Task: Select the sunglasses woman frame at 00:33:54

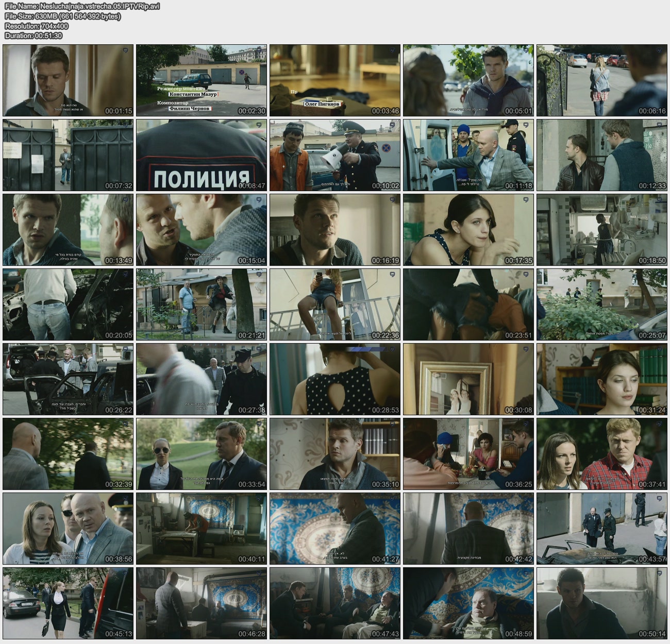Action: click(202, 454)
